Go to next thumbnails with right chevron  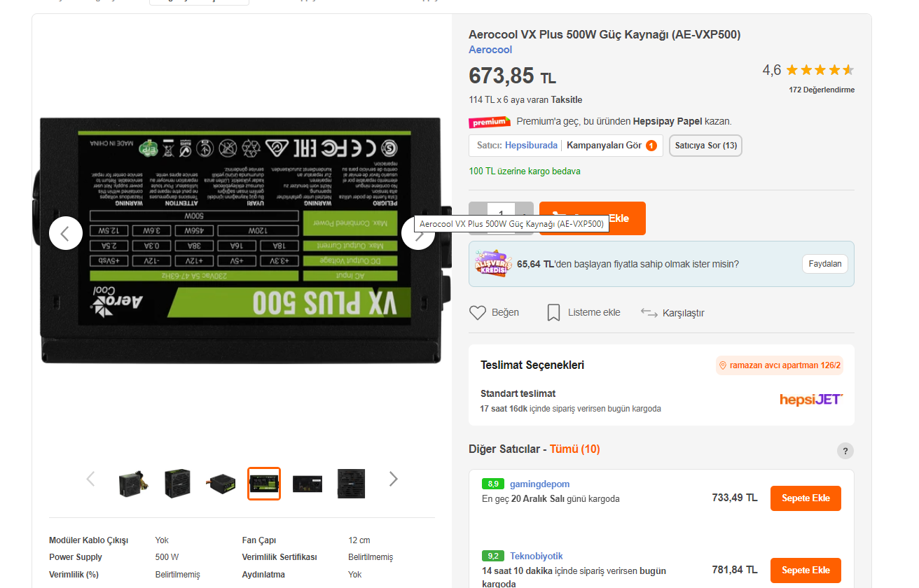(393, 479)
